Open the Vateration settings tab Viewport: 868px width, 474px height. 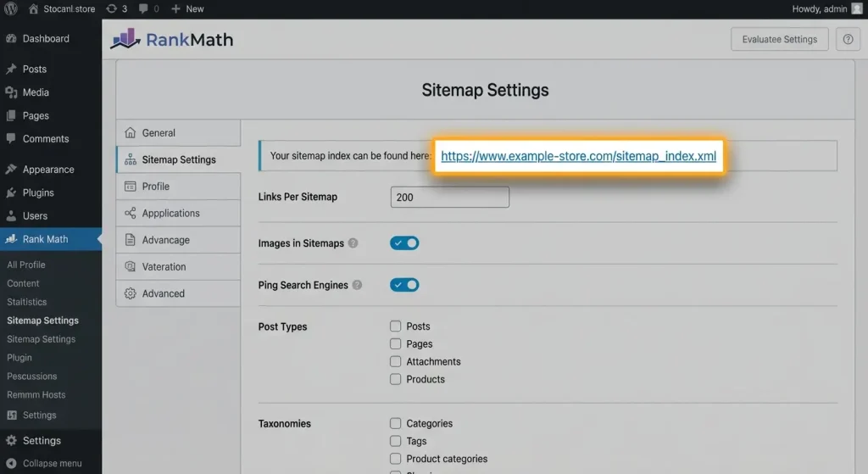(178, 267)
